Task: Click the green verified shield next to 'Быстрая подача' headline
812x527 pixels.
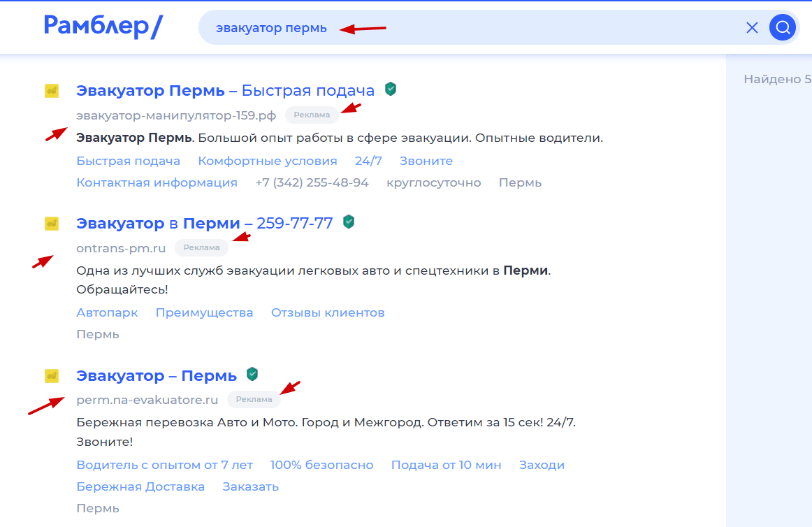Action: pos(390,89)
